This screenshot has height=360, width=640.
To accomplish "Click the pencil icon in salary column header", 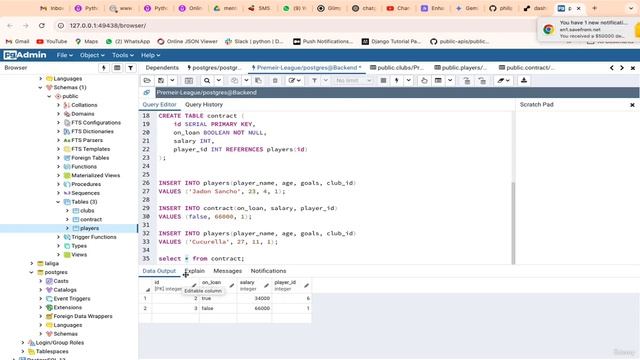I will coord(266,285).
